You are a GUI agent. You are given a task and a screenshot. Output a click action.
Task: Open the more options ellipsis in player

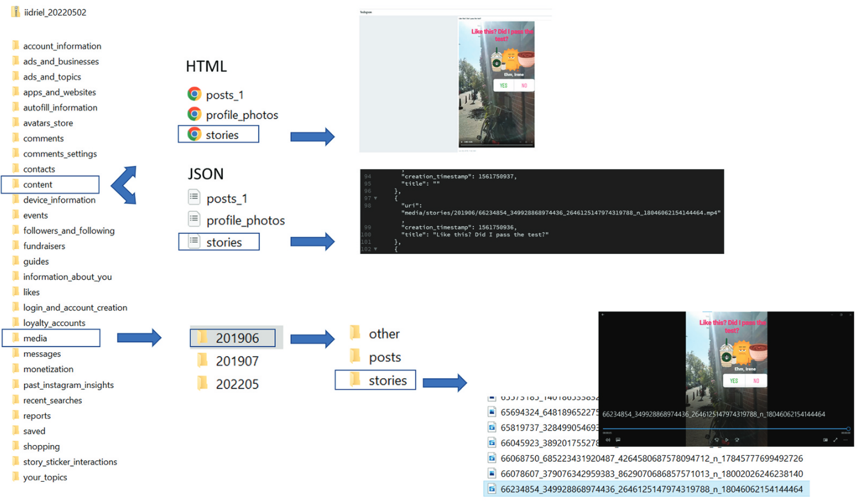point(846,440)
